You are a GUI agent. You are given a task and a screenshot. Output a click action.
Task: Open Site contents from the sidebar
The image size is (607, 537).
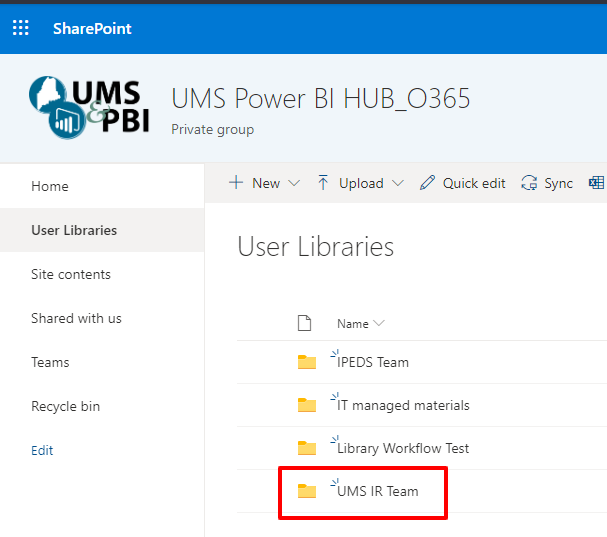(x=71, y=275)
